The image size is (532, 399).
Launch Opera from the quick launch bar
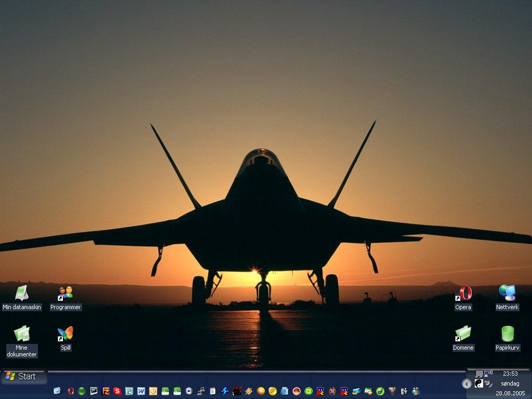(71, 391)
